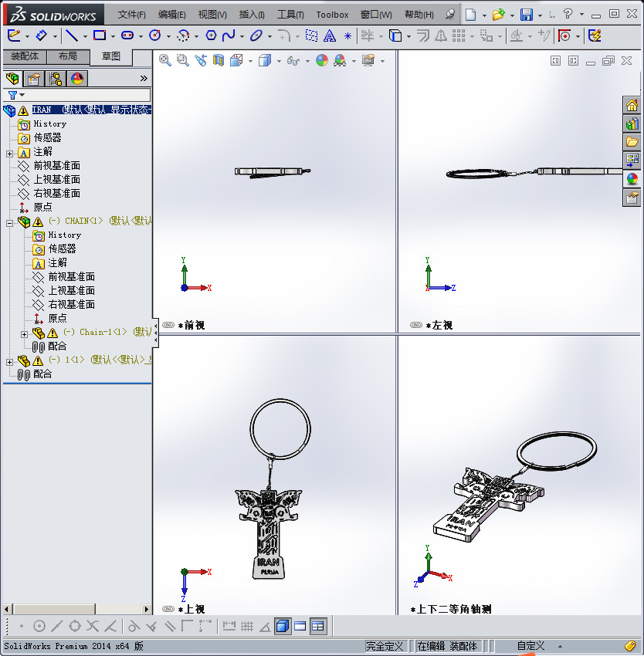Viewport: 644px width, 656px height.
Task: Toggle the intersection snap
Action: pyautogui.click(x=93, y=626)
